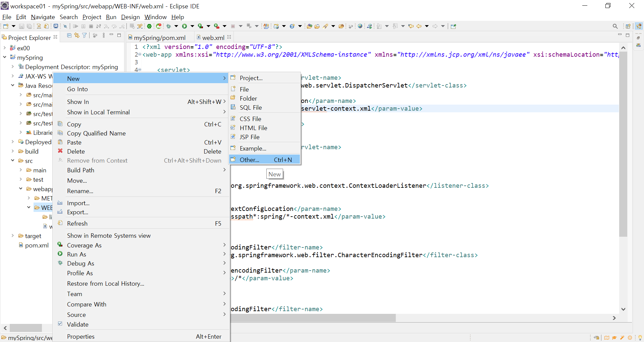The image size is (644, 342).
Task: Open the Navigate menu
Action: click(43, 17)
